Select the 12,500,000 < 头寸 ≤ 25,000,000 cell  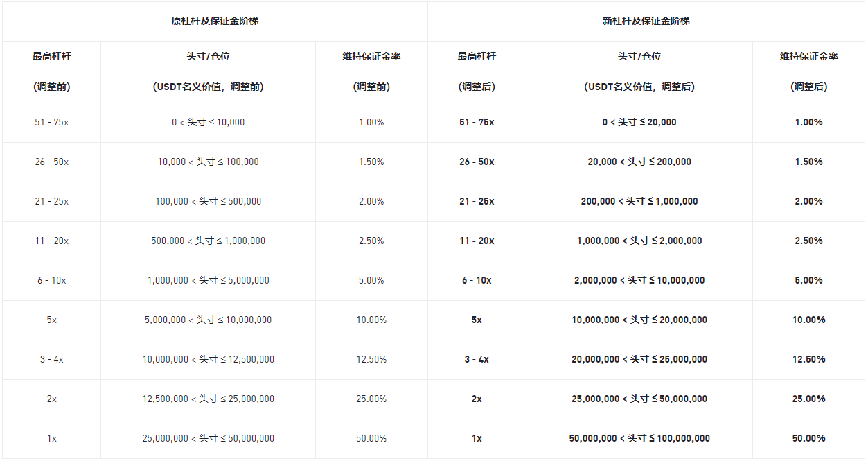[208, 399]
